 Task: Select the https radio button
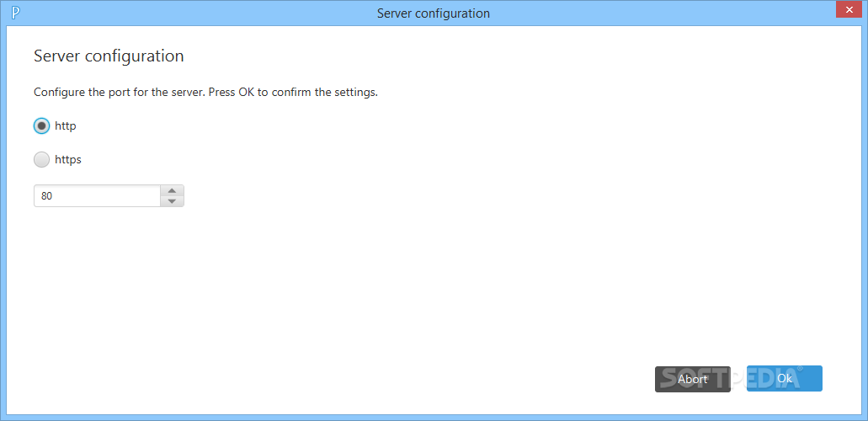click(41, 160)
